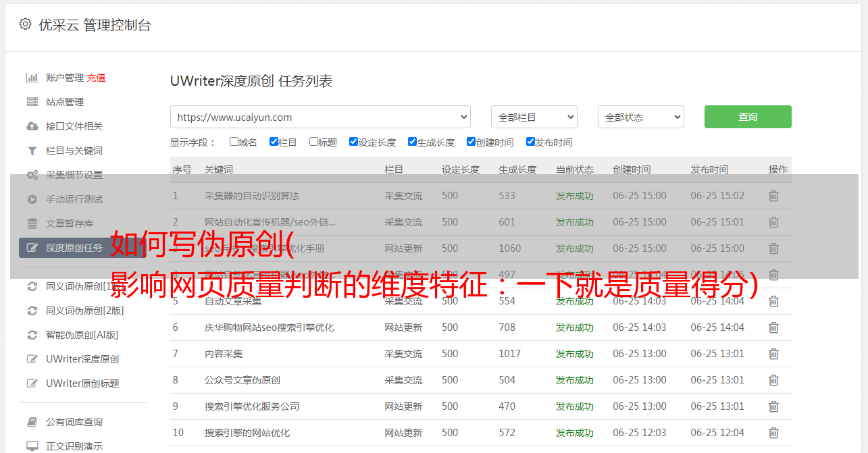Click generated length value 708

click(x=507, y=327)
